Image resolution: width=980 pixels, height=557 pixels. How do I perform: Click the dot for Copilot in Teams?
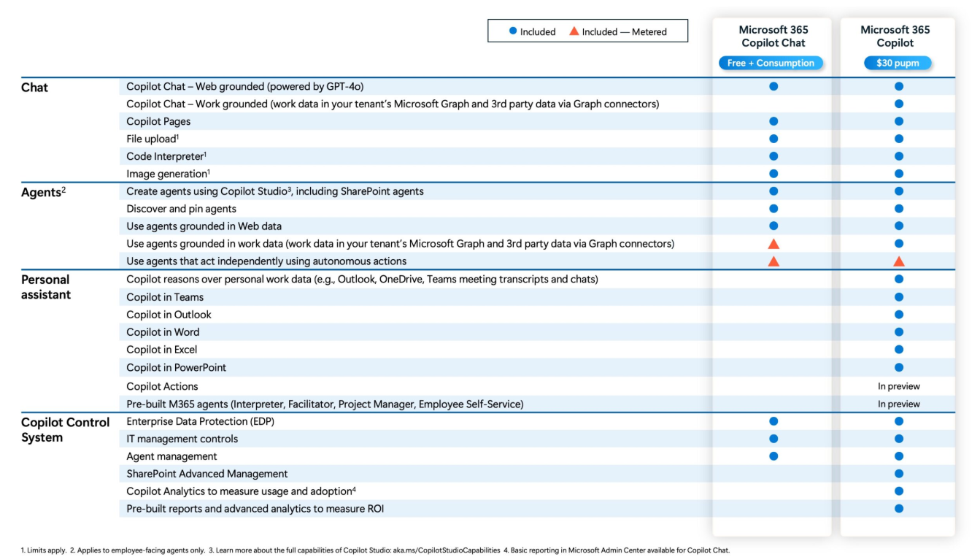click(899, 297)
